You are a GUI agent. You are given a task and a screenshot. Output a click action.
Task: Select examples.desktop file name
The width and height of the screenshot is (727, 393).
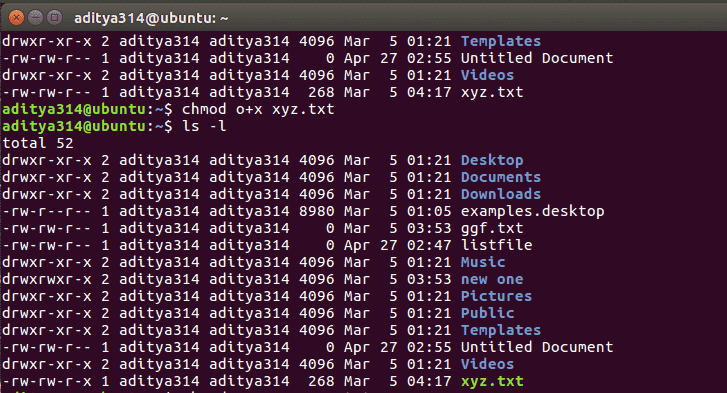(532, 211)
